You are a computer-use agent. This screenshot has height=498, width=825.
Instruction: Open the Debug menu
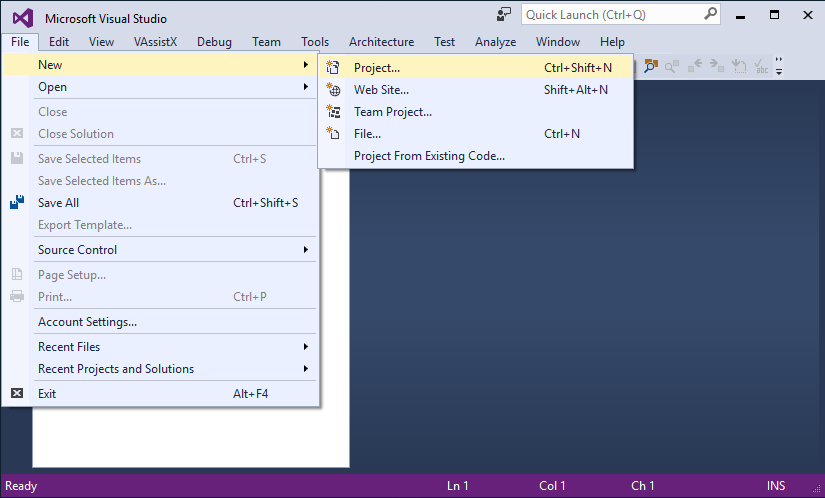214,42
